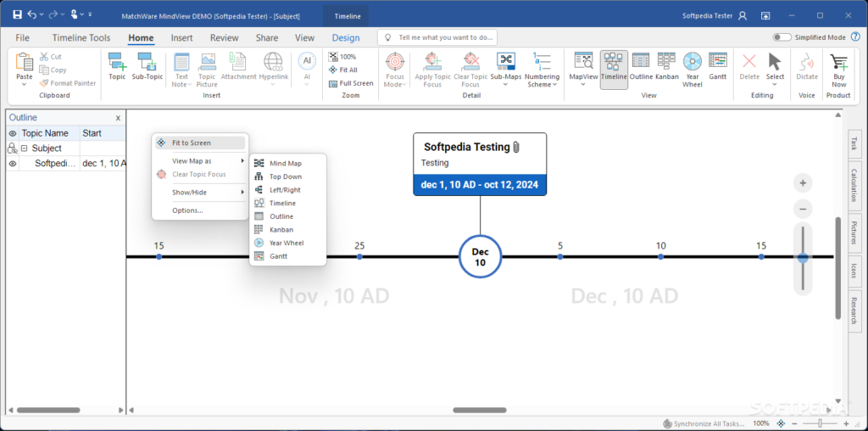Viewport: 868px width, 431px height.
Task: Switch to the Timeline Tools tab
Action: click(x=81, y=37)
